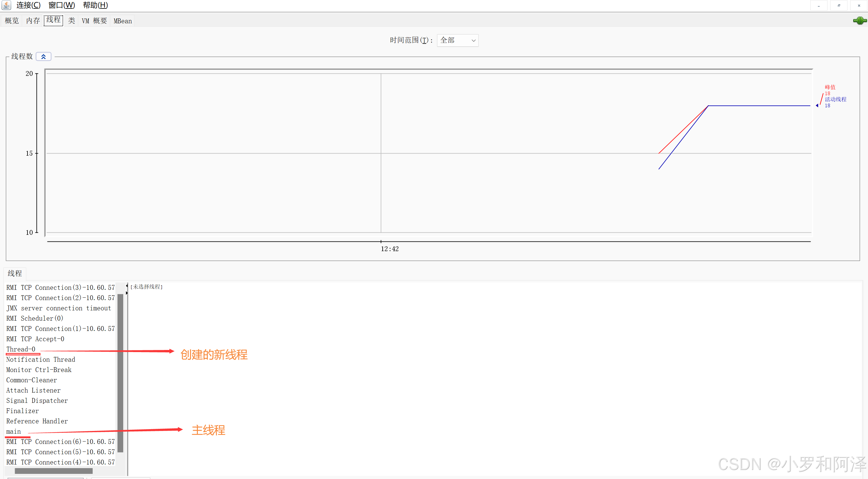868x479 pixels.
Task: Select the 线程 sub-tab above the thread list
Action: [x=15, y=273]
